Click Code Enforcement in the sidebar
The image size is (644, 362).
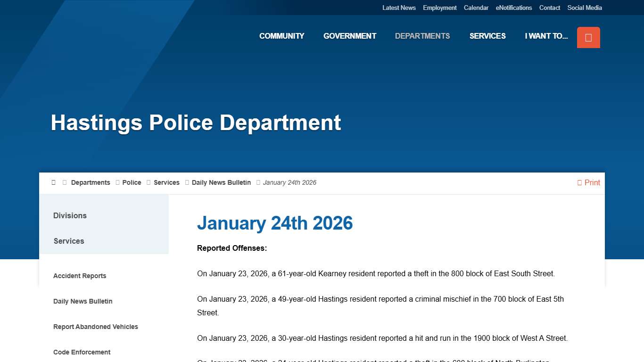coord(82,352)
